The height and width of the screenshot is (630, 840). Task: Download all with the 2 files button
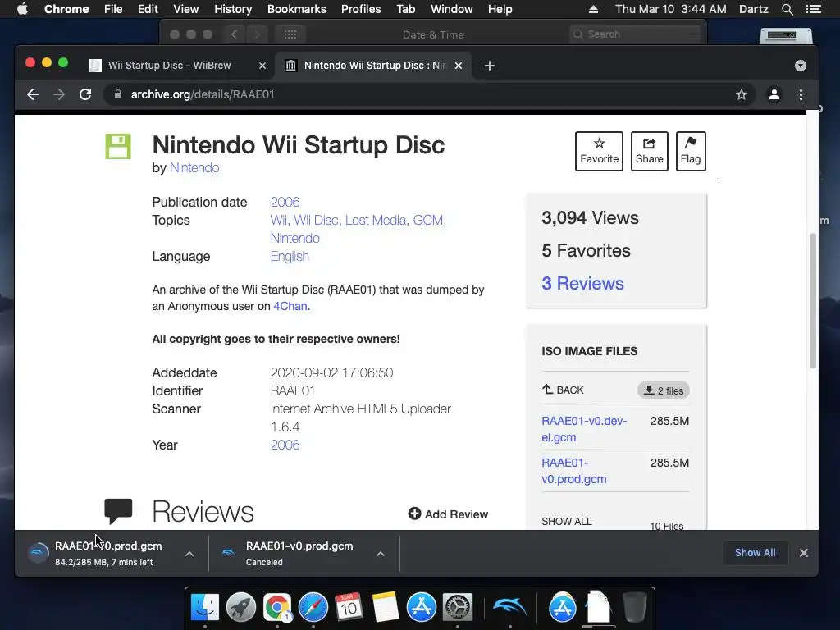pos(663,390)
